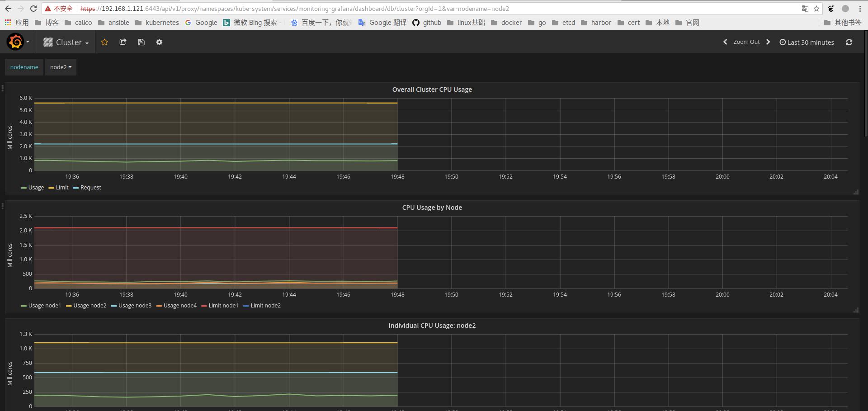The image size is (868, 411).
Task: Open dashboard settings gear icon
Action: tap(159, 42)
